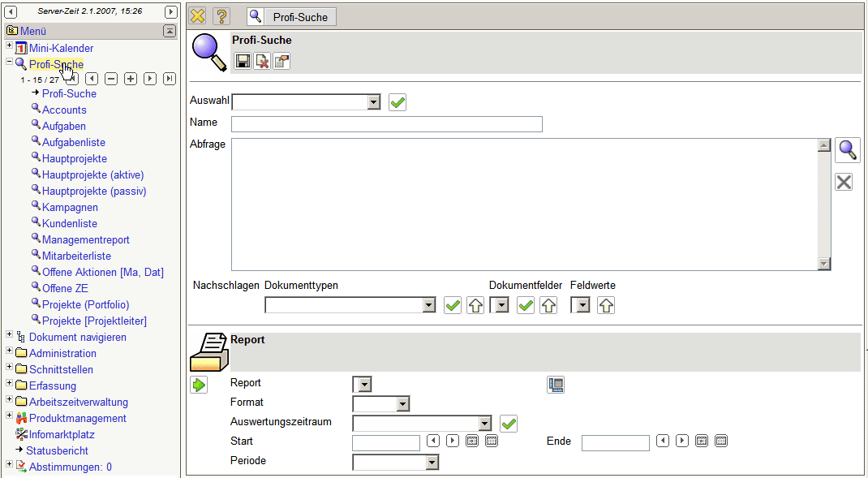Image resolution: width=868 pixels, height=478 pixels.
Task: Open Hauptprojekte (aktive) search
Action: coord(93,175)
